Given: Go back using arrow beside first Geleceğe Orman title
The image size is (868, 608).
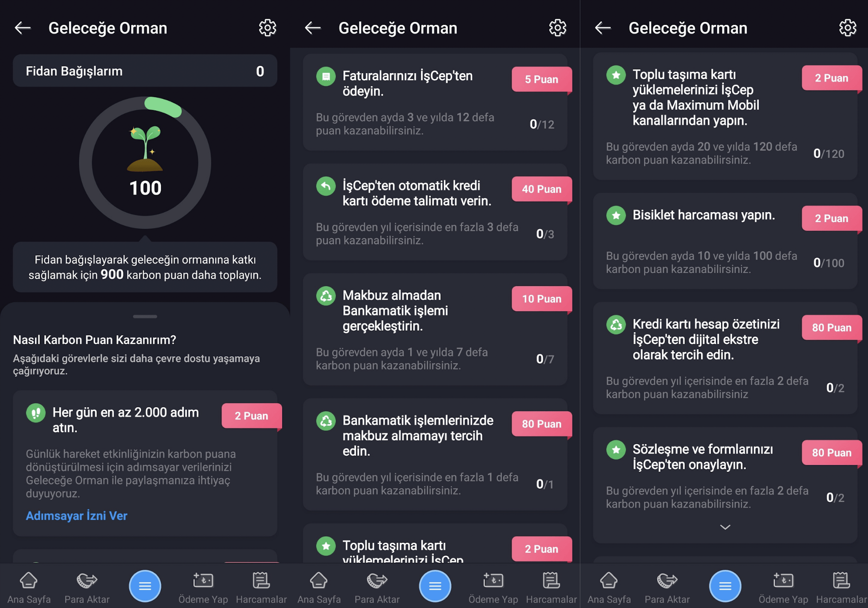Looking at the screenshot, I should point(23,27).
